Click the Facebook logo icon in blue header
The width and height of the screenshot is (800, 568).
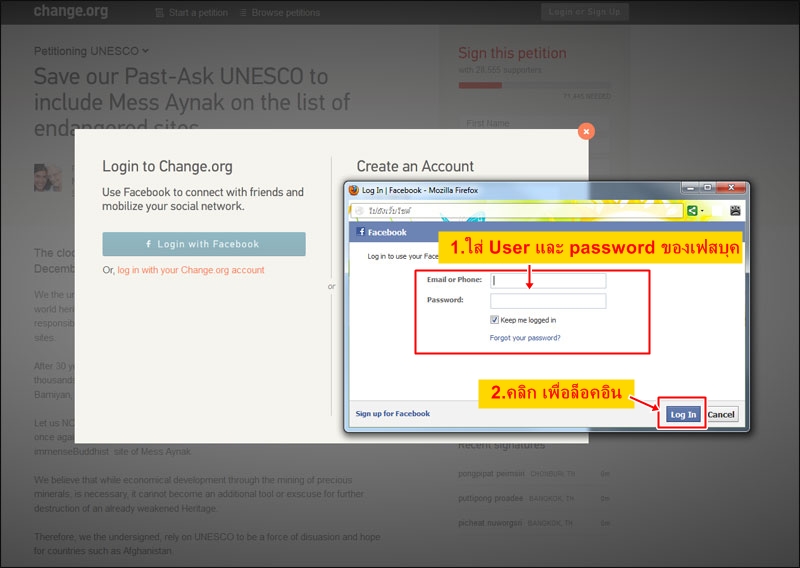(361, 232)
